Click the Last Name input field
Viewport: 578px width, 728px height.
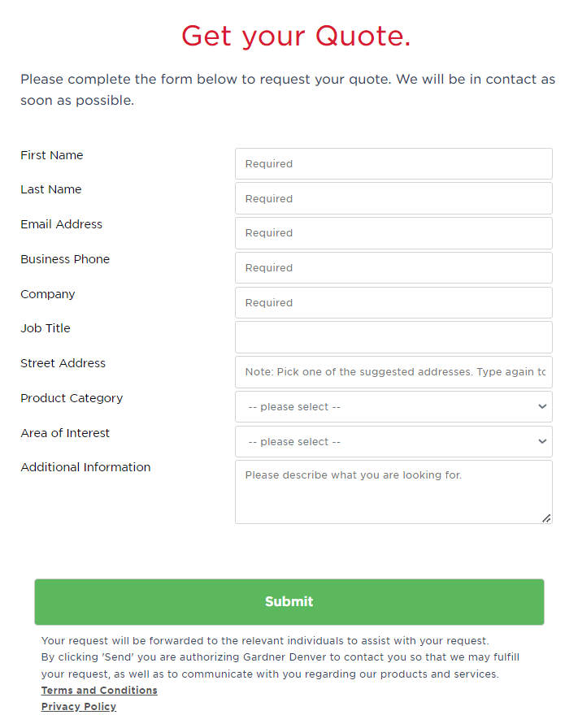(x=393, y=198)
